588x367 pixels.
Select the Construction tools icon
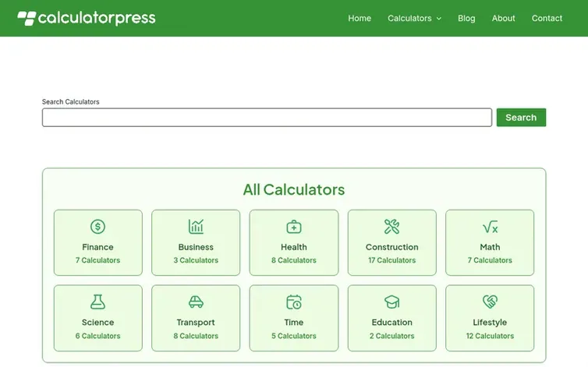(392, 227)
